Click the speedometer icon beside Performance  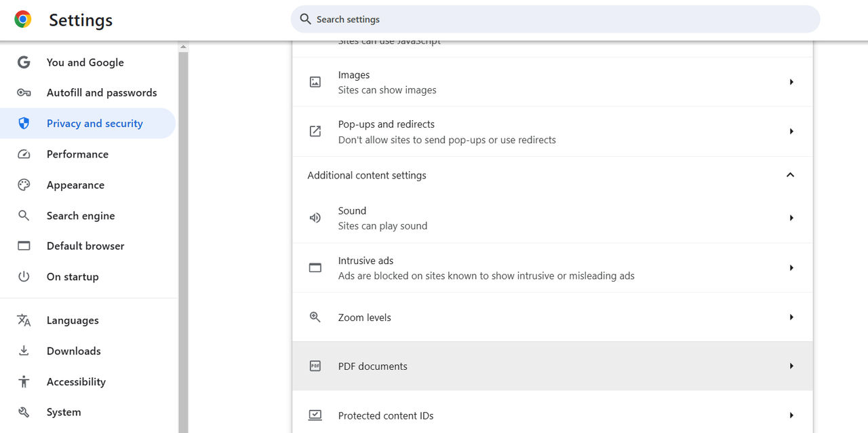coord(24,154)
